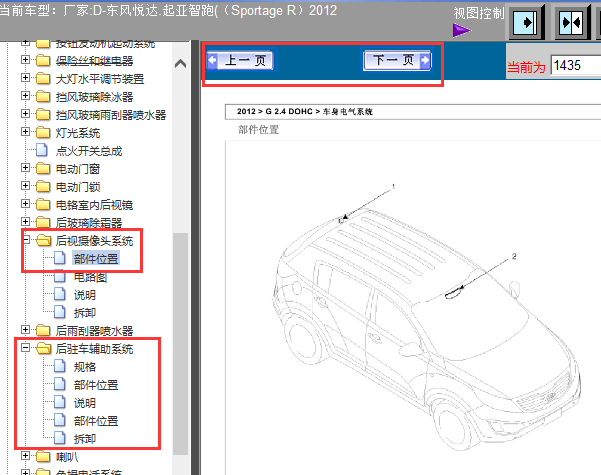Go to previous page with 上一页
Viewport: 601px width, 475px height.
(x=239, y=61)
